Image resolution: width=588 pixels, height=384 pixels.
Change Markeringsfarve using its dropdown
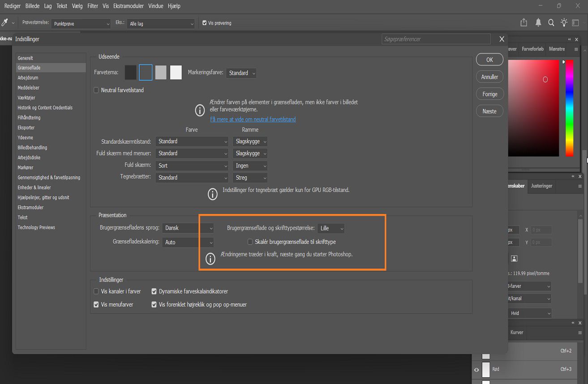click(x=241, y=73)
